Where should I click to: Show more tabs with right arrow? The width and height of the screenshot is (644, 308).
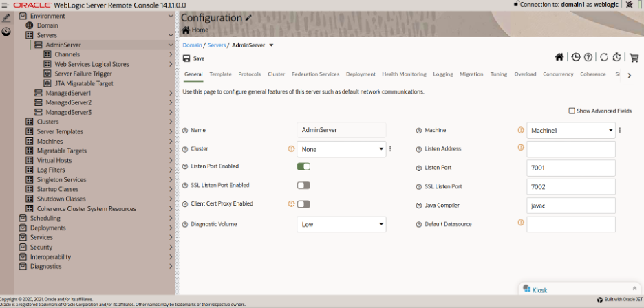630,75
